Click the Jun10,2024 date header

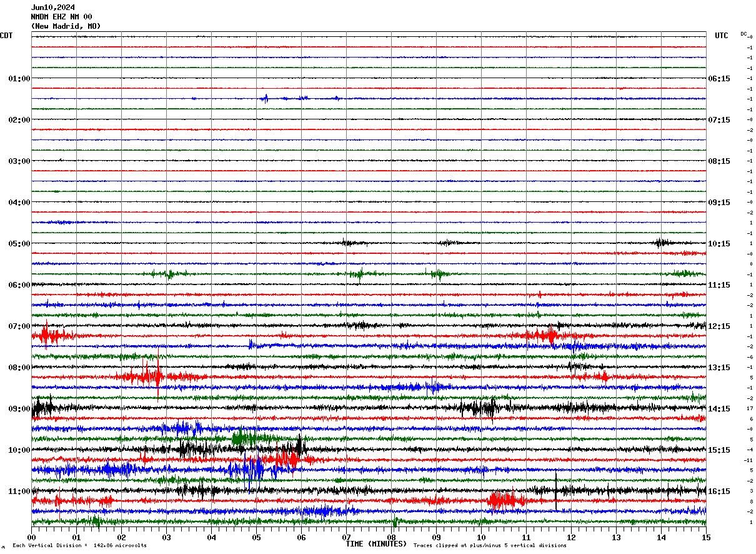point(53,8)
